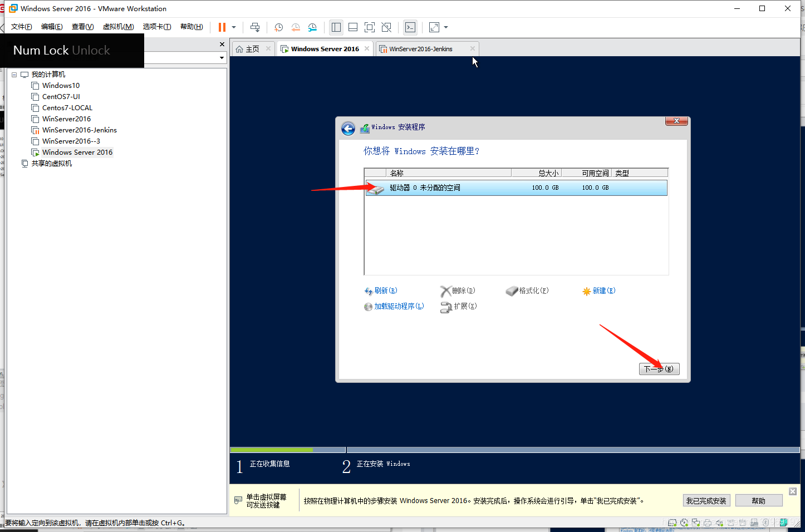Viewport: 805px width, 532px height.
Task: Take a snapshot of this virtual machine
Action: tap(279, 27)
